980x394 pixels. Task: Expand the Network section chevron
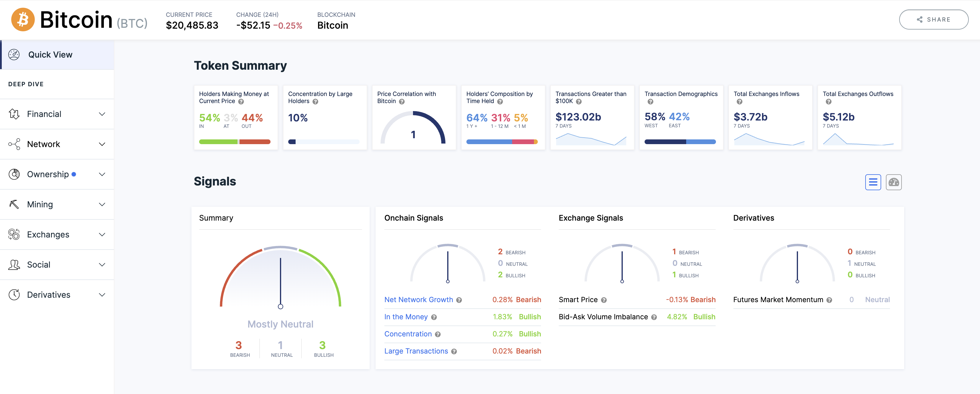click(x=102, y=144)
